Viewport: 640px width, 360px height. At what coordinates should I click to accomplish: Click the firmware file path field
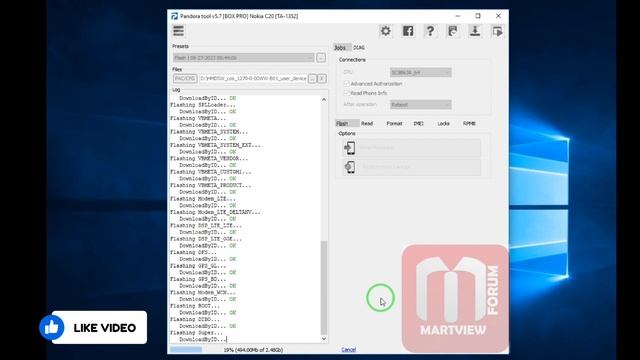point(253,78)
